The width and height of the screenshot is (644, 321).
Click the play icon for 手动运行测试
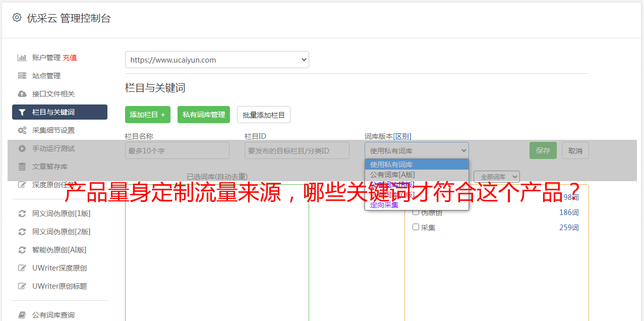22,148
